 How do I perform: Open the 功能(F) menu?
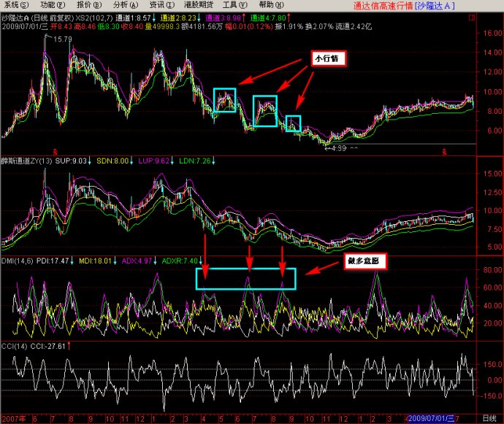(53, 5)
